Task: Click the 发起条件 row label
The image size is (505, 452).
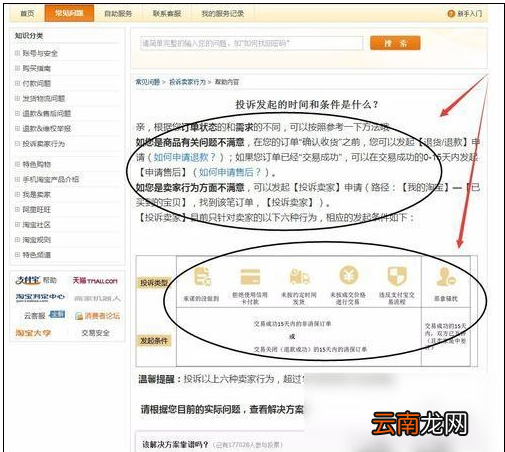Action: [154, 341]
